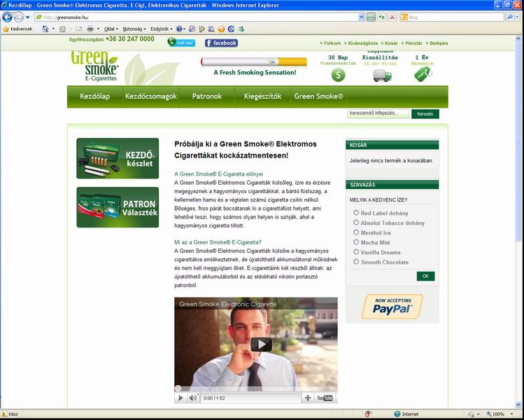Open the Biztonság menu
The image size is (524, 420).
(134, 29)
